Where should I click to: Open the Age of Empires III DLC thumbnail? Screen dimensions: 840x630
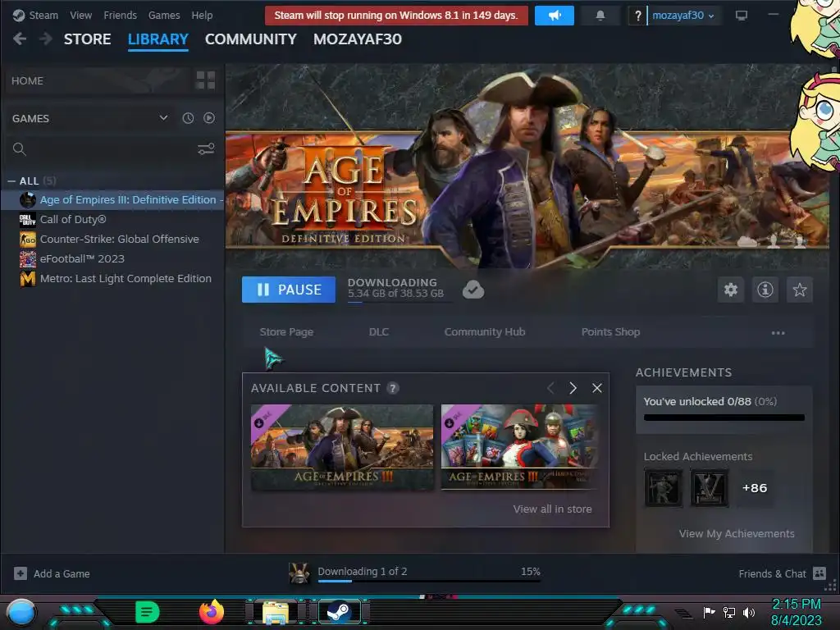click(x=342, y=447)
